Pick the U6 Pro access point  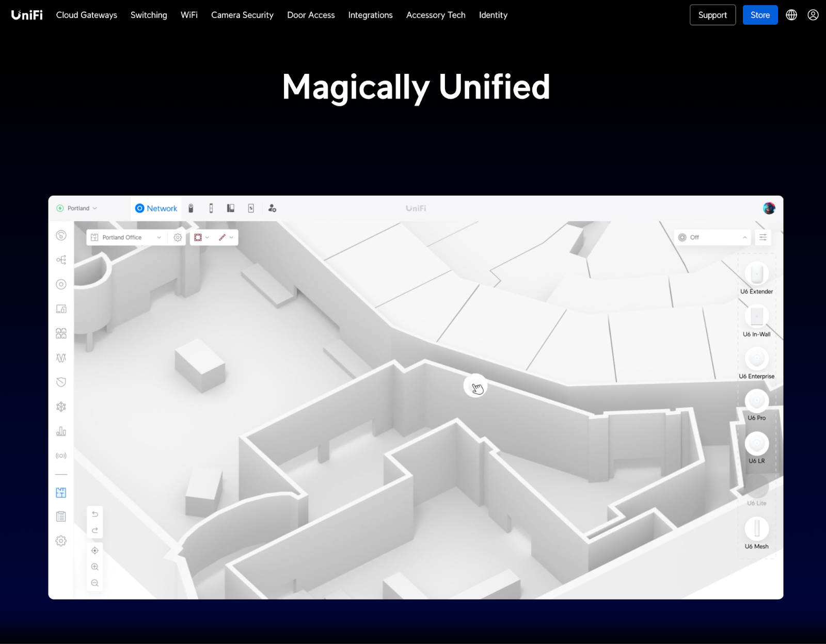pos(757,406)
